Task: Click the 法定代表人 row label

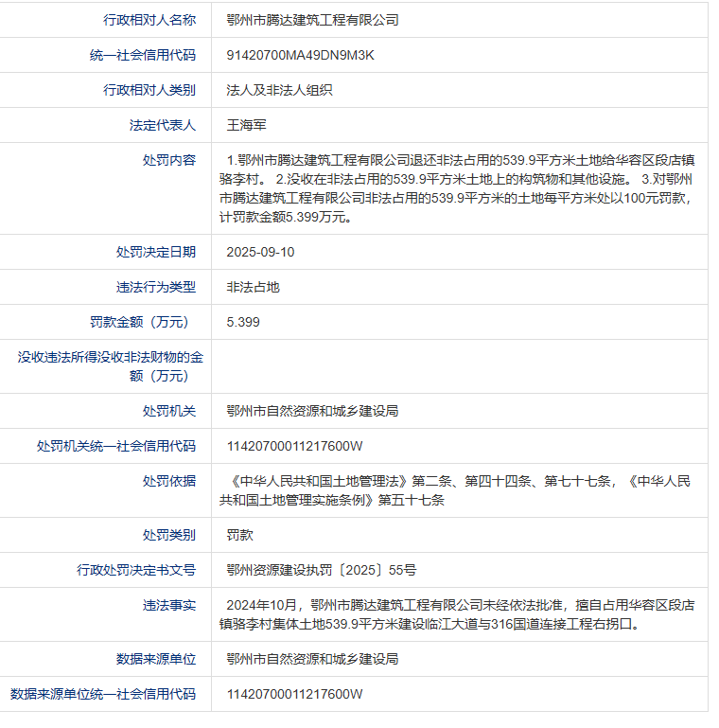Action: (163, 125)
